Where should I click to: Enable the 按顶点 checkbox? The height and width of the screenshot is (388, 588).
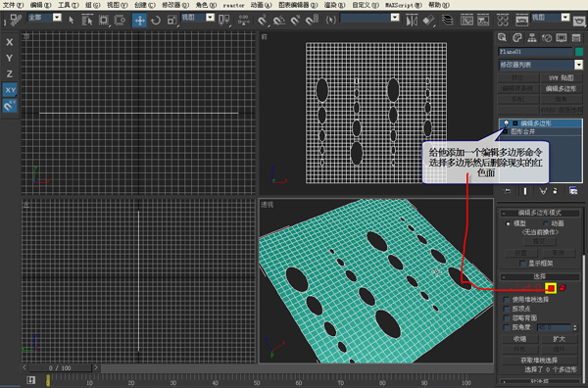coord(507,309)
